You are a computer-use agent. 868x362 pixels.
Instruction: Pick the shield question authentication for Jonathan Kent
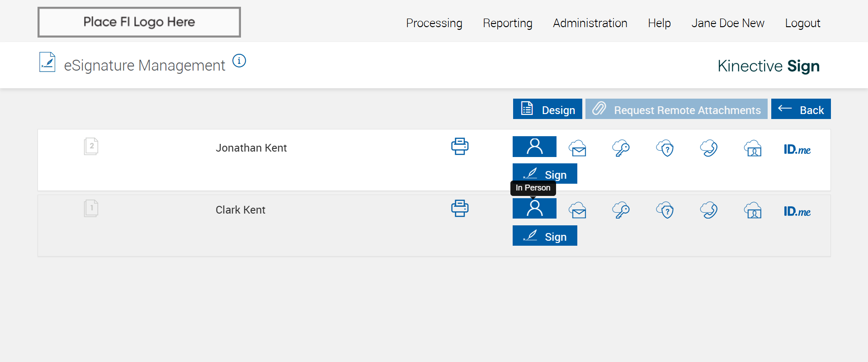(665, 148)
